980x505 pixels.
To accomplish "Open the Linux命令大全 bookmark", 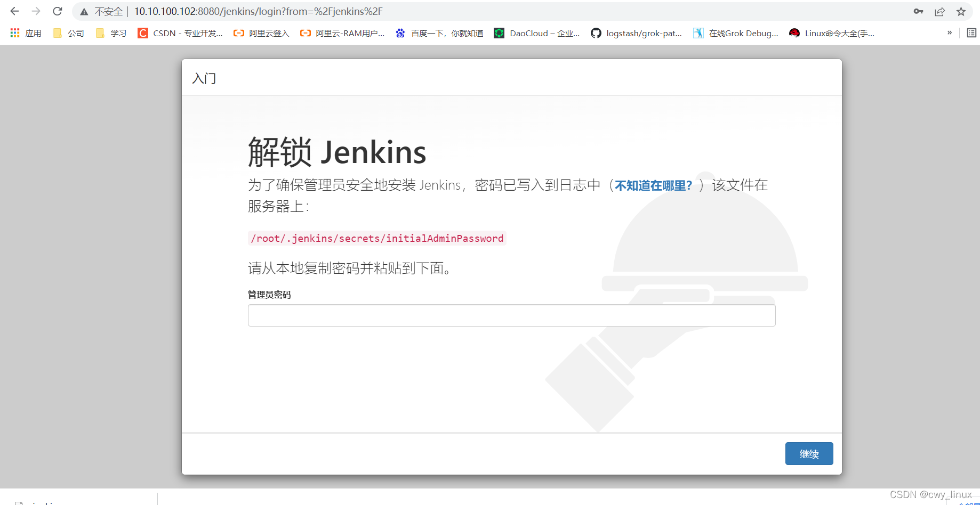I will coord(832,33).
